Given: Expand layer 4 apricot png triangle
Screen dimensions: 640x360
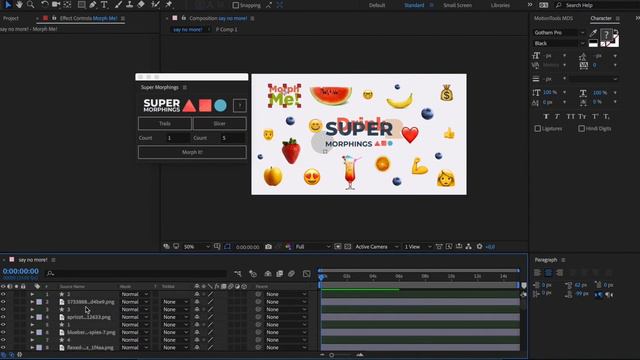Looking at the screenshot, I should [x=32, y=317].
